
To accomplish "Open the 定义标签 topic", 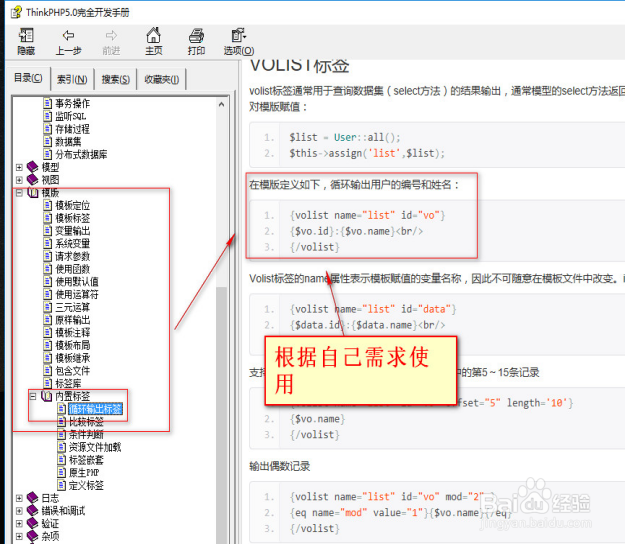I will [86, 485].
